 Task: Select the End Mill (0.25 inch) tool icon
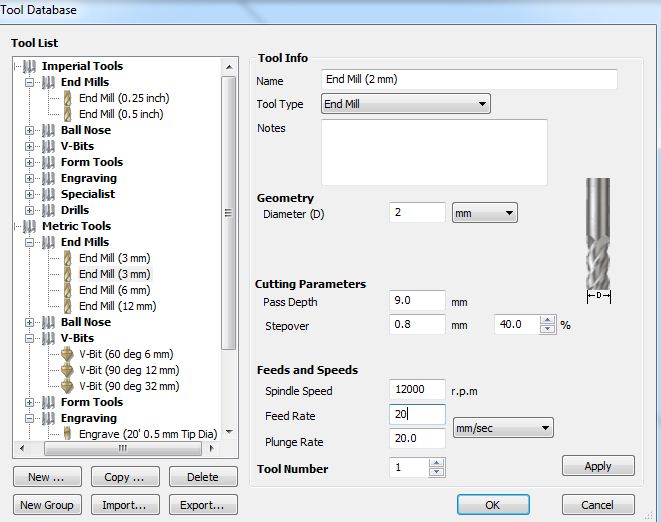pyautogui.click(x=67, y=98)
